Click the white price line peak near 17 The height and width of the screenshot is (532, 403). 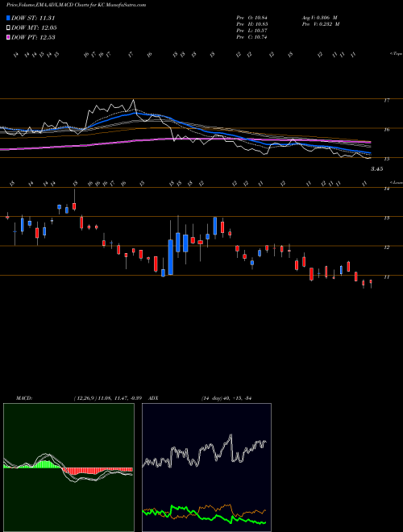[134, 101]
